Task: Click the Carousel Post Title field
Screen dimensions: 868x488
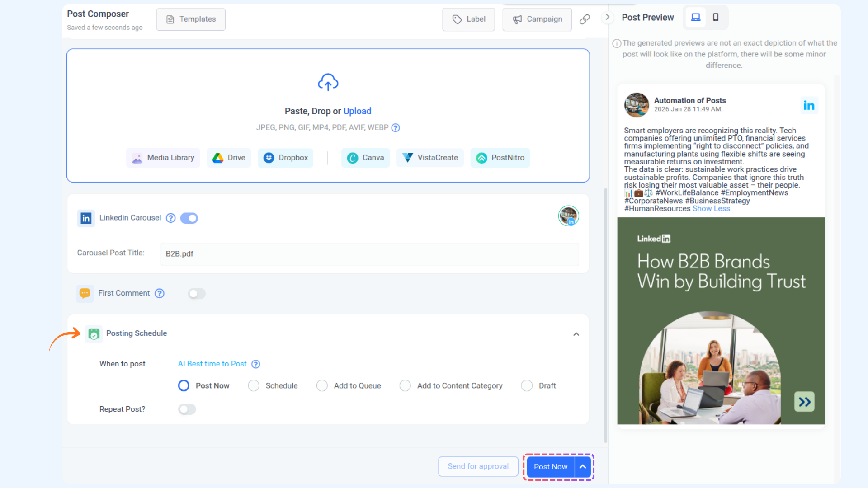Action: pyautogui.click(x=369, y=254)
